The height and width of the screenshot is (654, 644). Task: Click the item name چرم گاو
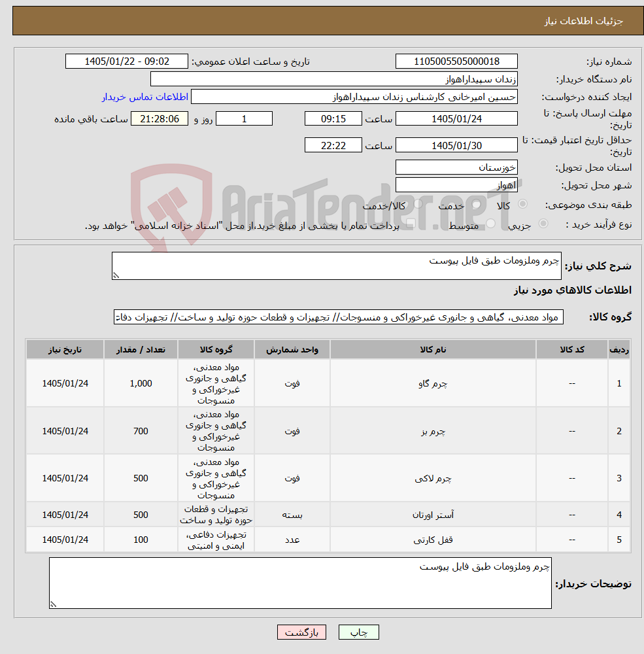[x=433, y=383]
